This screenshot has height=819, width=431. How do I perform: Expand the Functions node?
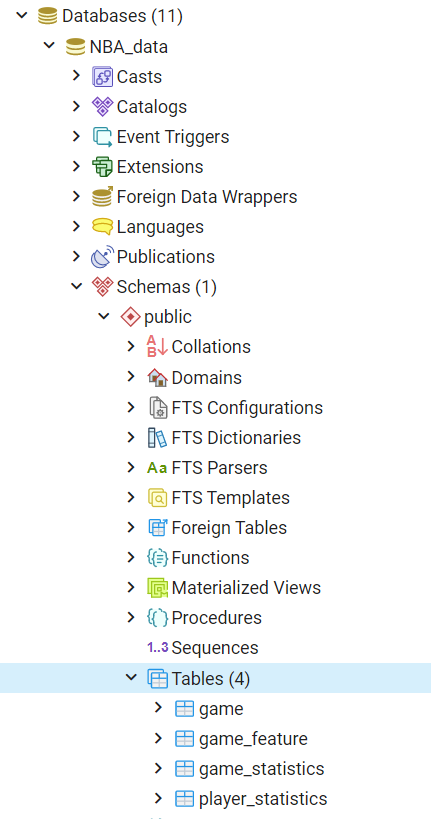click(131, 557)
